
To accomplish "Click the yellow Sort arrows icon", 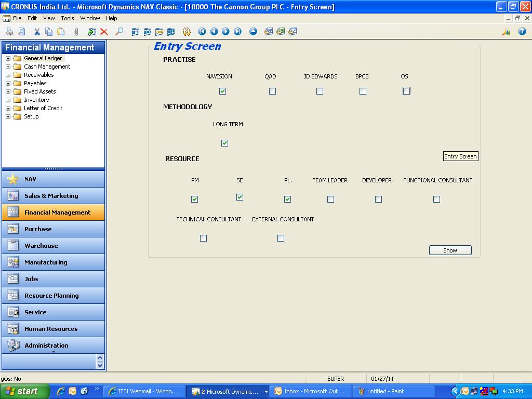I will [x=187, y=32].
